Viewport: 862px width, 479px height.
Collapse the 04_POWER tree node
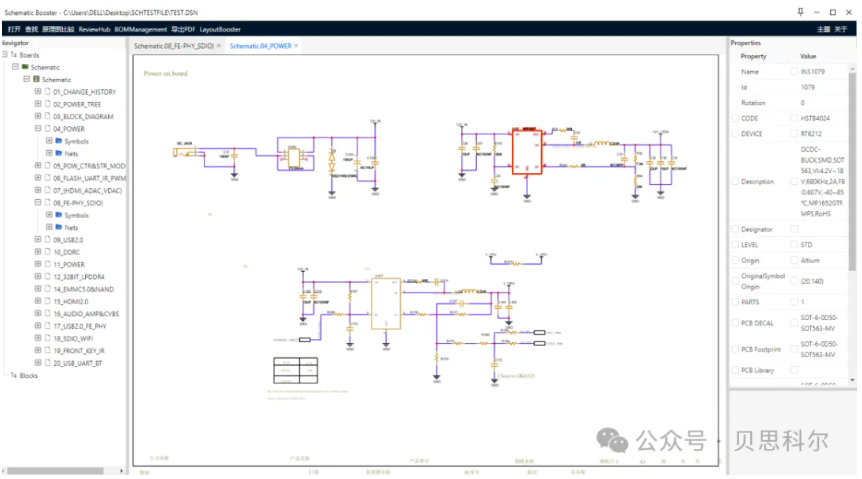(38, 128)
